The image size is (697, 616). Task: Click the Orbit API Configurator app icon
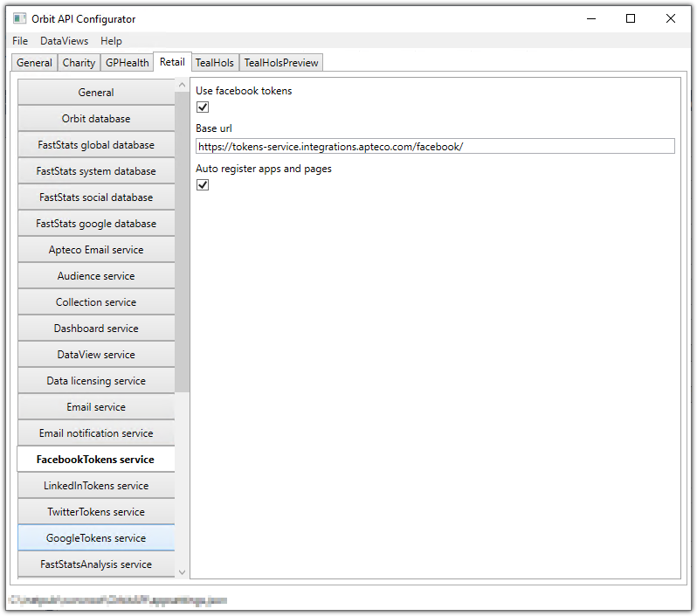point(19,18)
